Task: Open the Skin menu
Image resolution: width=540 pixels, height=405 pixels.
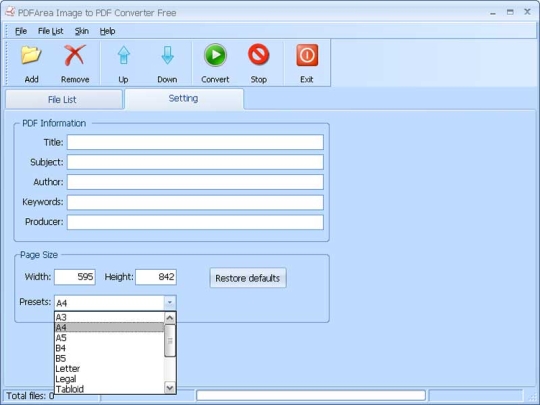Action: pos(82,31)
